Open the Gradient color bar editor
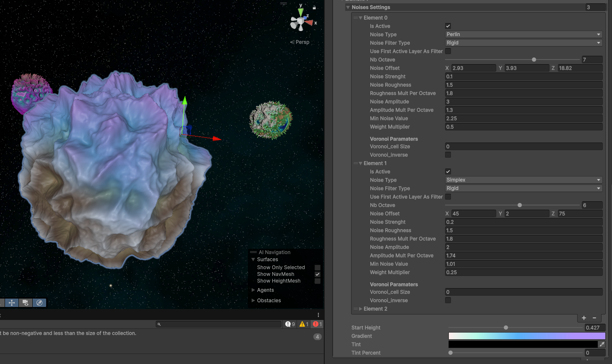612x364 pixels. [526, 336]
